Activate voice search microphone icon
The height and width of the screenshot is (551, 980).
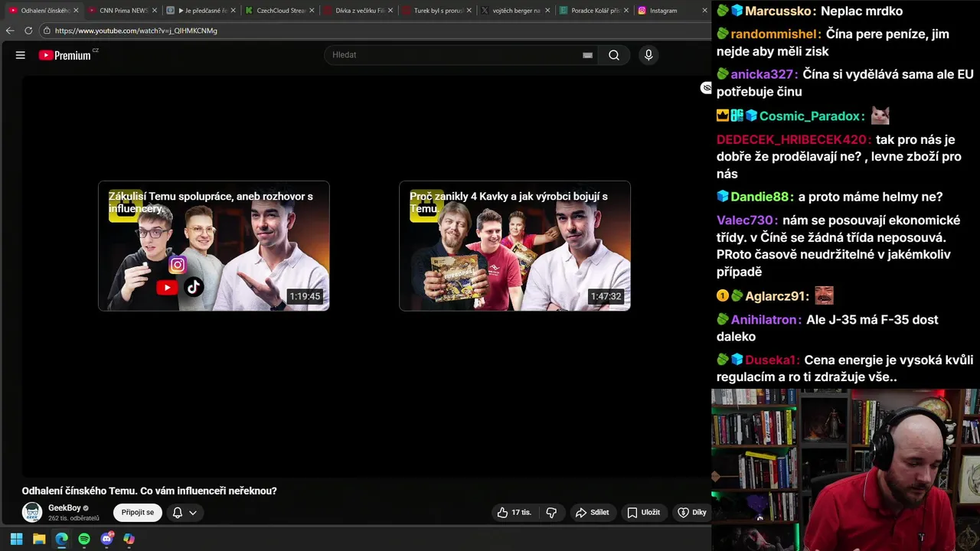[648, 55]
